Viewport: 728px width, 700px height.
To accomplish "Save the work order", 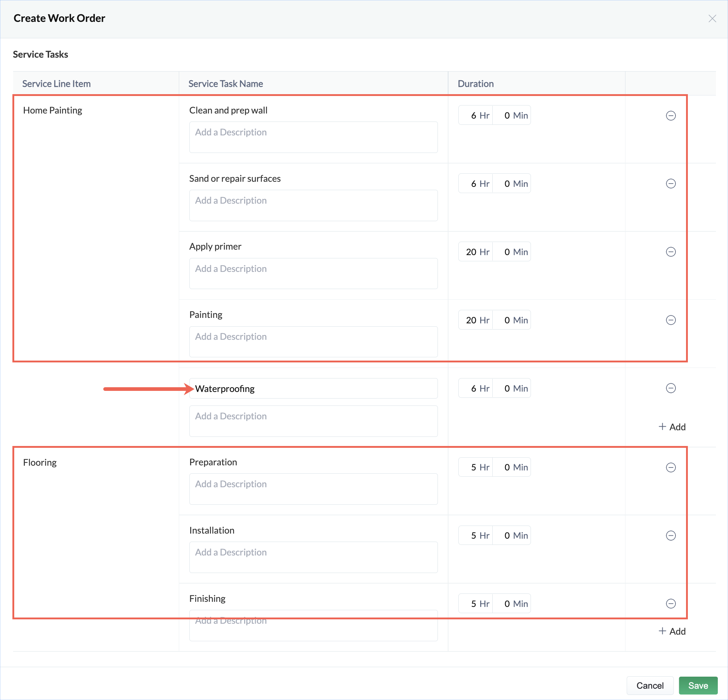I will pos(698,685).
